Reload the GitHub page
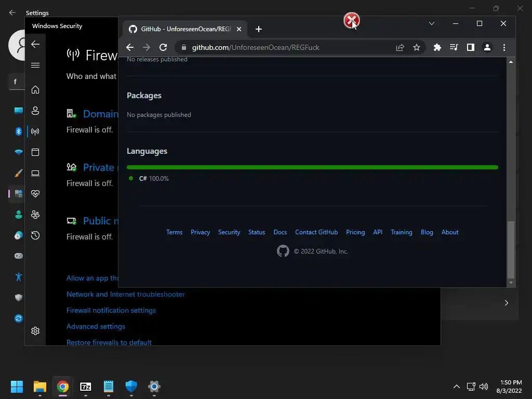This screenshot has height=399, width=532. pyautogui.click(x=163, y=47)
